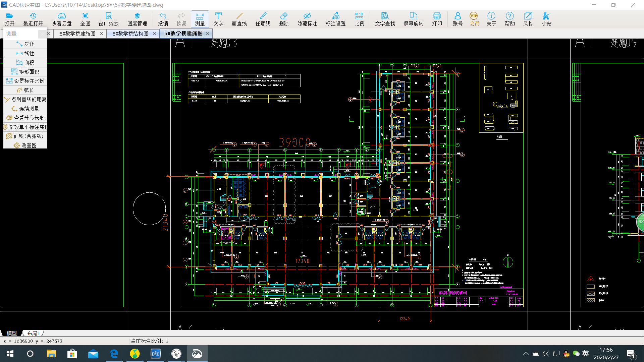This screenshot has width=644, height=362.
Task: Choose 设置标注比例 option
Action: [25, 81]
